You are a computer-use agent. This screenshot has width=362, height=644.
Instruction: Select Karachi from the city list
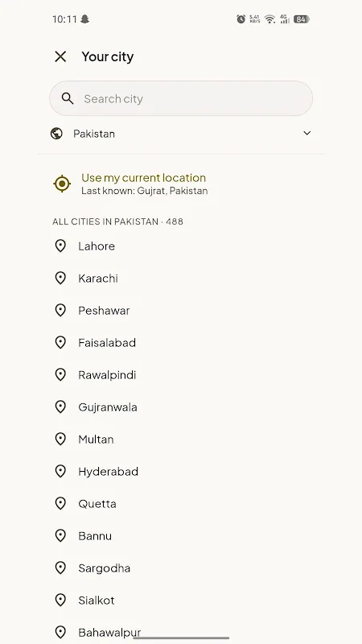pyautogui.click(x=181, y=278)
